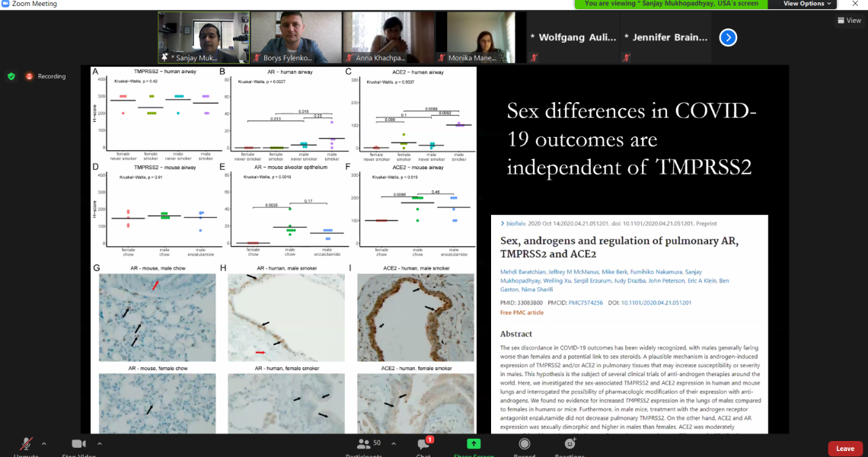868x457 pixels.
Task: Start recording with Record button
Action: pyautogui.click(x=525, y=446)
